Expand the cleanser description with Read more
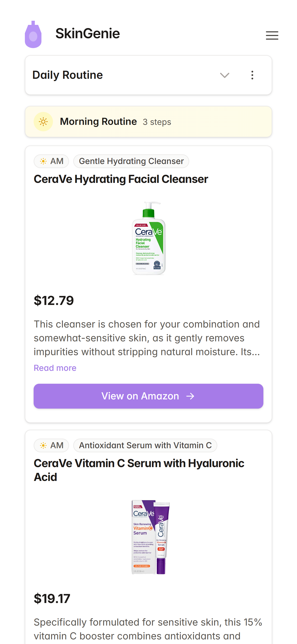Viewport: 297px width, 644px height. (x=55, y=368)
